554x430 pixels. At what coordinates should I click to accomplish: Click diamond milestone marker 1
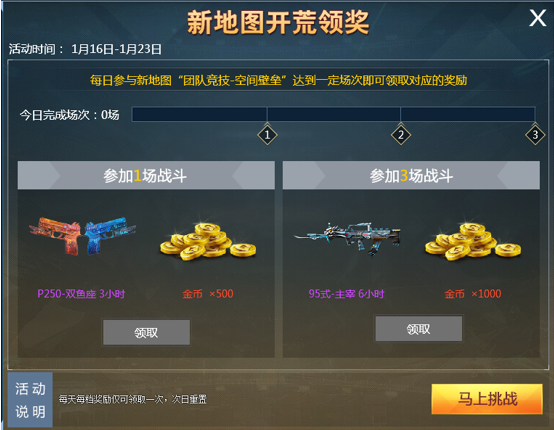(x=267, y=135)
